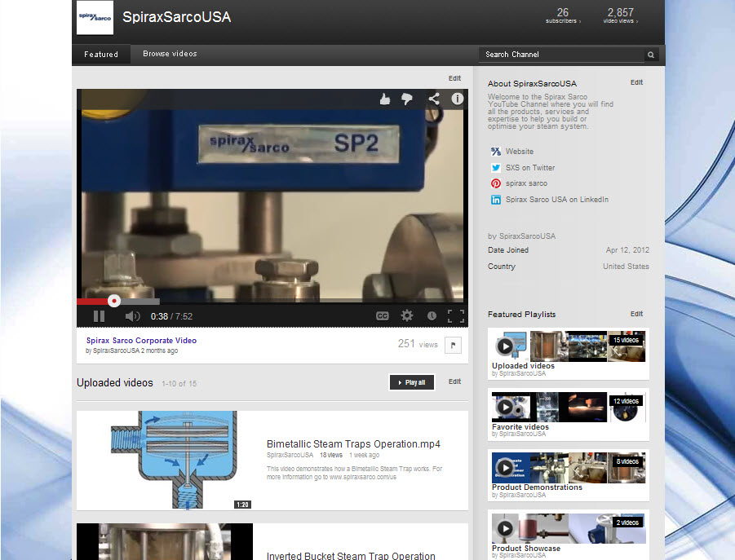Viewport: 735px width, 560px height.
Task: Open SXS on Twitter link
Action: [x=530, y=168]
